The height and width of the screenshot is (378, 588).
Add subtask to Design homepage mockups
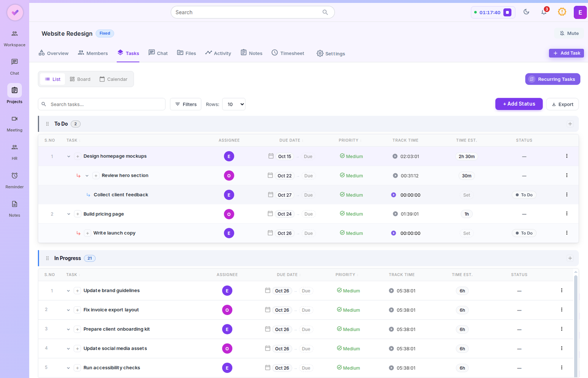[x=78, y=156]
